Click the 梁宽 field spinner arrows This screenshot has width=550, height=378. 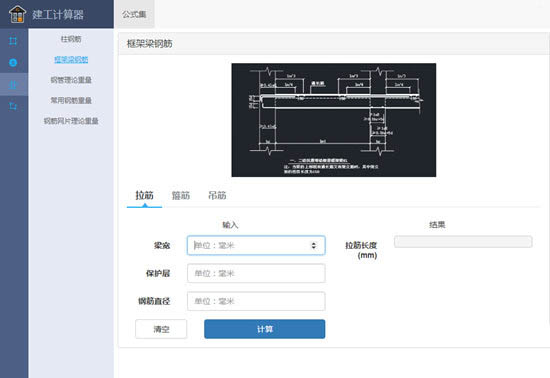point(314,245)
